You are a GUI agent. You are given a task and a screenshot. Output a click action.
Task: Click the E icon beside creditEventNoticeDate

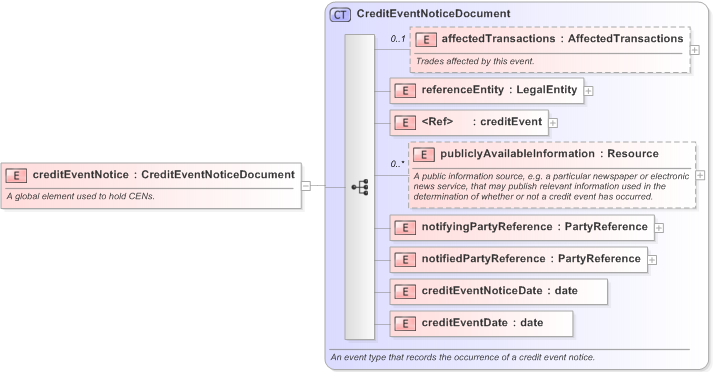tap(405, 292)
